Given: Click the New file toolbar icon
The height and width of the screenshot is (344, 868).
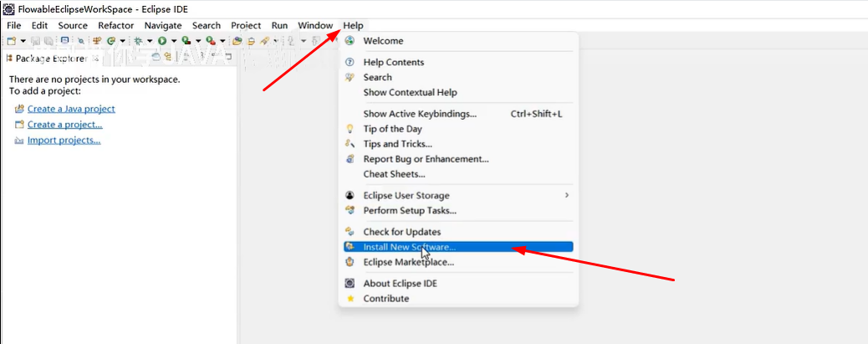Looking at the screenshot, I should (x=12, y=40).
